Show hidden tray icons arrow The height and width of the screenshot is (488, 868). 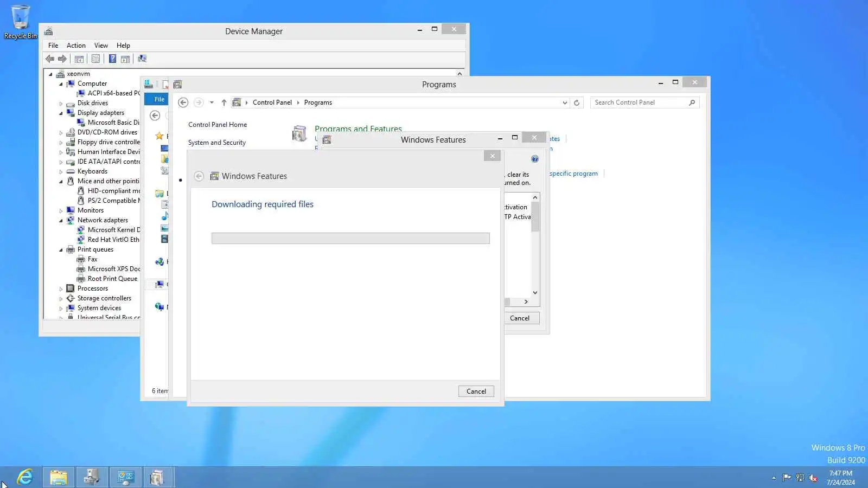774,478
